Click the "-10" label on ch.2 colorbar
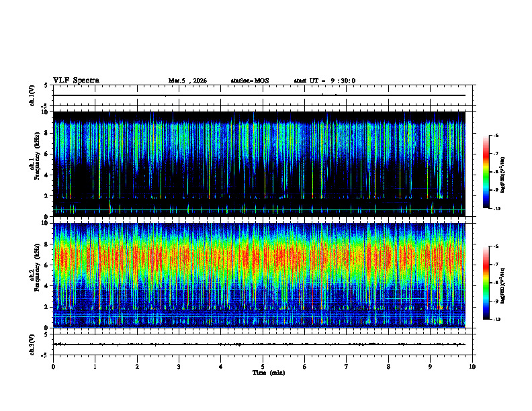Viewport: 532px width, 411px height. [x=496, y=320]
